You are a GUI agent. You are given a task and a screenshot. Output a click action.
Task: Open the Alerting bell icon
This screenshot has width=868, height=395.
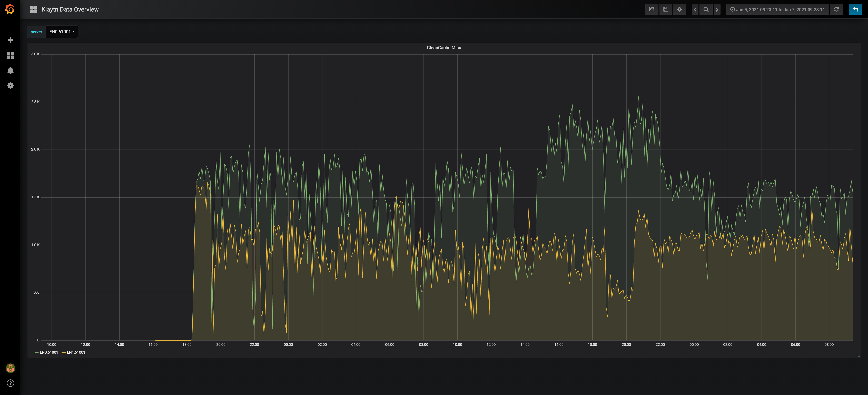coord(11,71)
